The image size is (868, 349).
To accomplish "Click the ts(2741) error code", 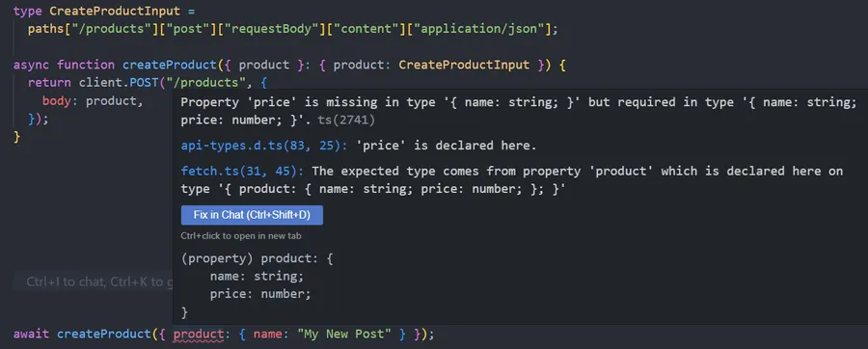I will tap(346, 120).
